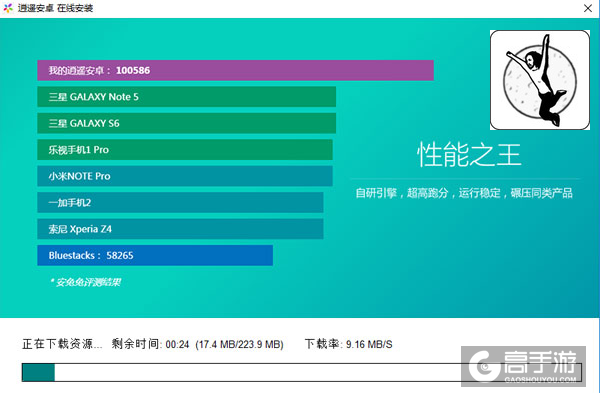Click the 逍遥安卓 colorful logo in title bar
Image resolution: width=600 pixels, height=393 pixels.
(8, 8)
